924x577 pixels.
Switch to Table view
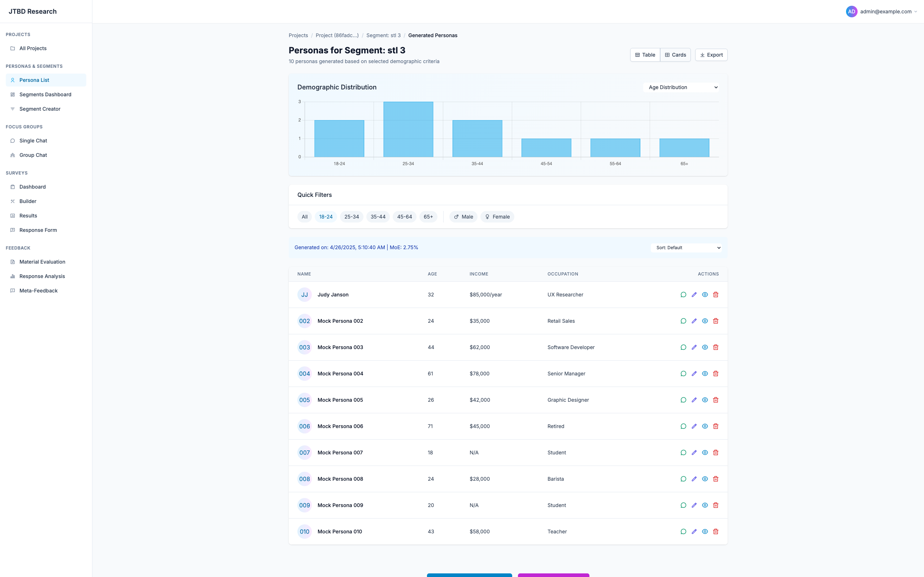pos(645,54)
